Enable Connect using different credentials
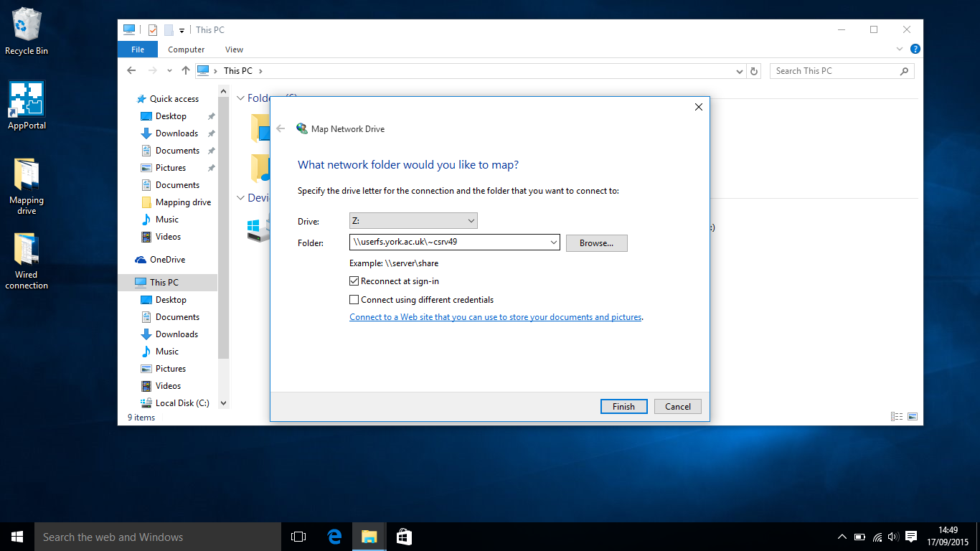Screen dimensions: 980x551 pyautogui.click(x=354, y=300)
